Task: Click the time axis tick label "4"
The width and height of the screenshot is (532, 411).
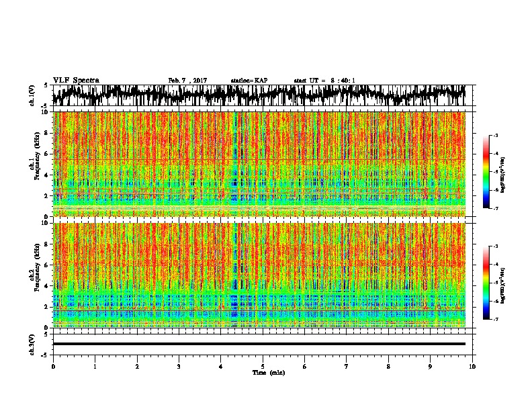Action: (x=221, y=367)
